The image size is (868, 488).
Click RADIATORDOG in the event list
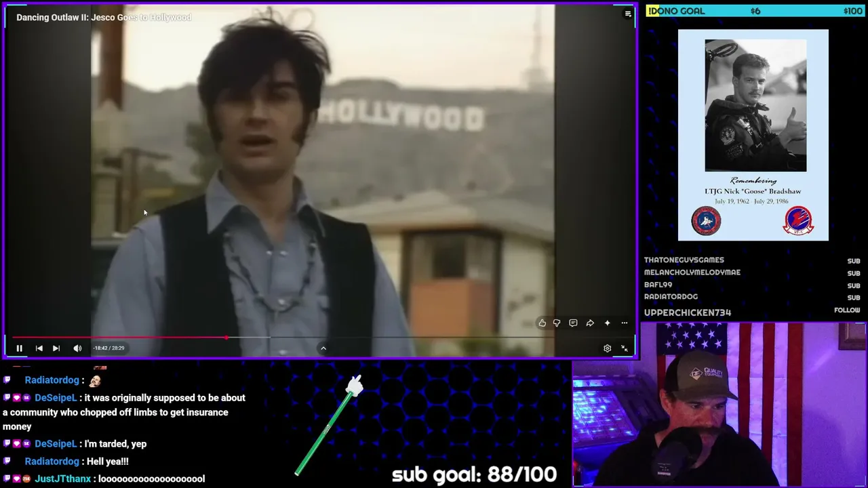pyautogui.click(x=671, y=297)
